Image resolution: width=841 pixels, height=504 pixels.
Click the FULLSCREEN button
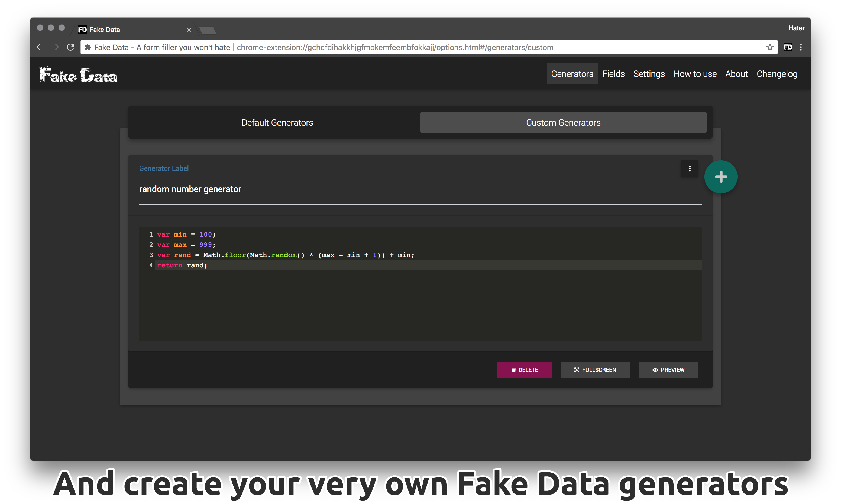pyautogui.click(x=595, y=370)
